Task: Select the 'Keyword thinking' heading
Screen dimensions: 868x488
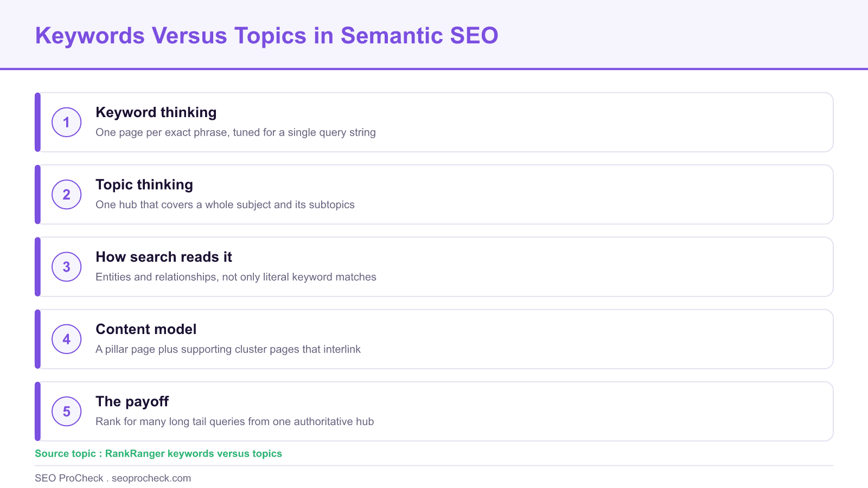Action: pos(156,112)
